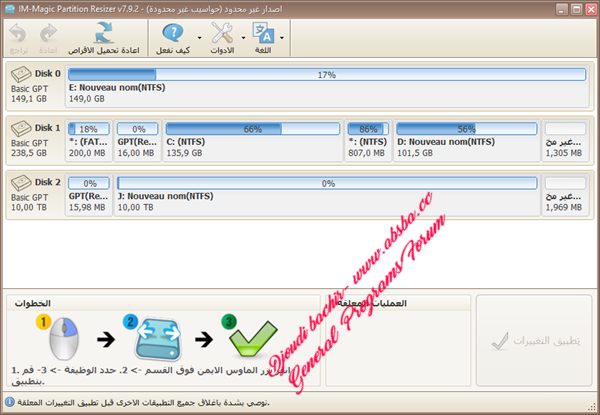This screenshot has width=600, height=415.
Task: Reload disks with اعادة تحميل الاقراص icon
Action: point(104,33)
